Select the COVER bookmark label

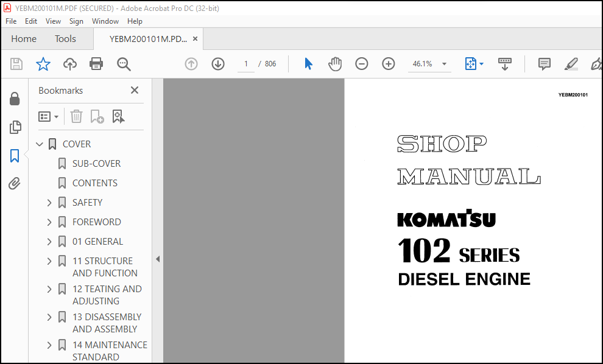(77, 144)
